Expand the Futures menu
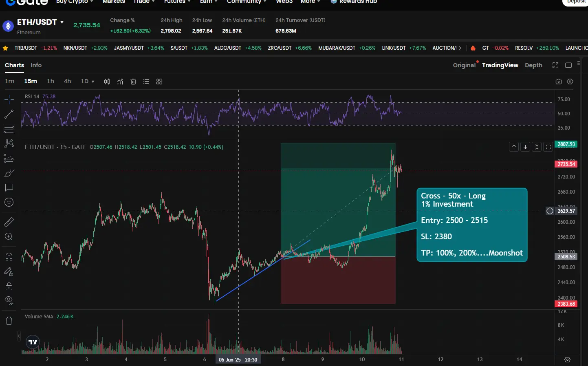The width and height of the screenshot is (588, 366). coord(177,2)
